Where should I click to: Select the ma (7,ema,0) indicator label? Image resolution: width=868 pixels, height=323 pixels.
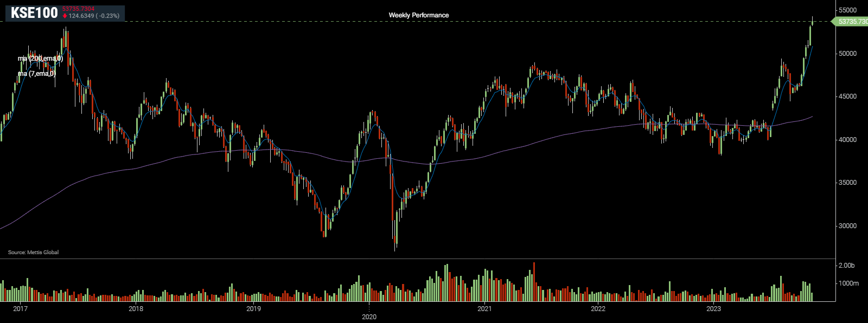point(37,74)
